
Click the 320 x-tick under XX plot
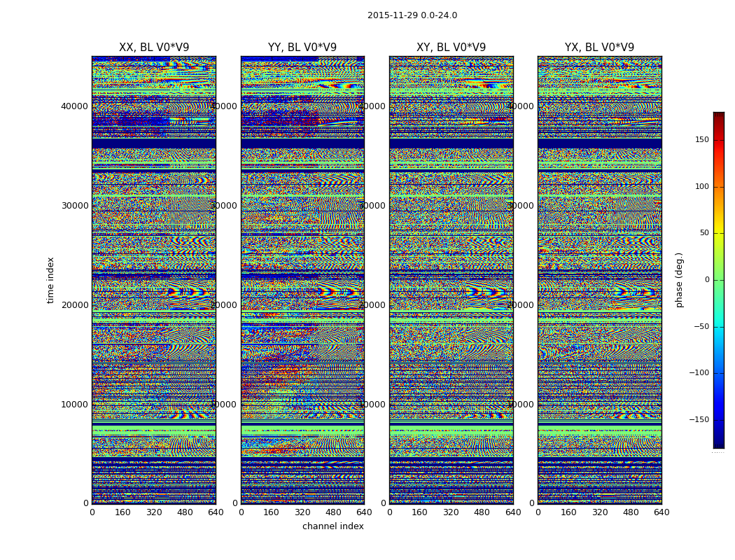[x=154, y=512]
